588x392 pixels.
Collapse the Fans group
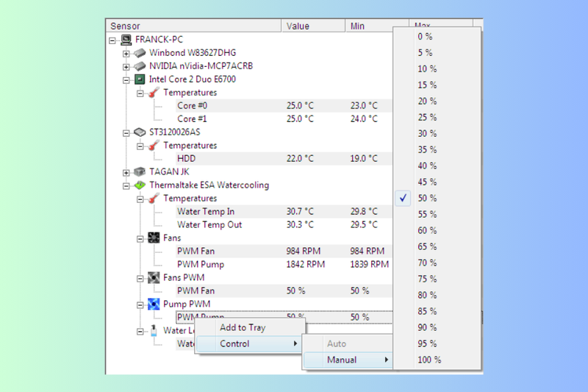coord(140,238)
